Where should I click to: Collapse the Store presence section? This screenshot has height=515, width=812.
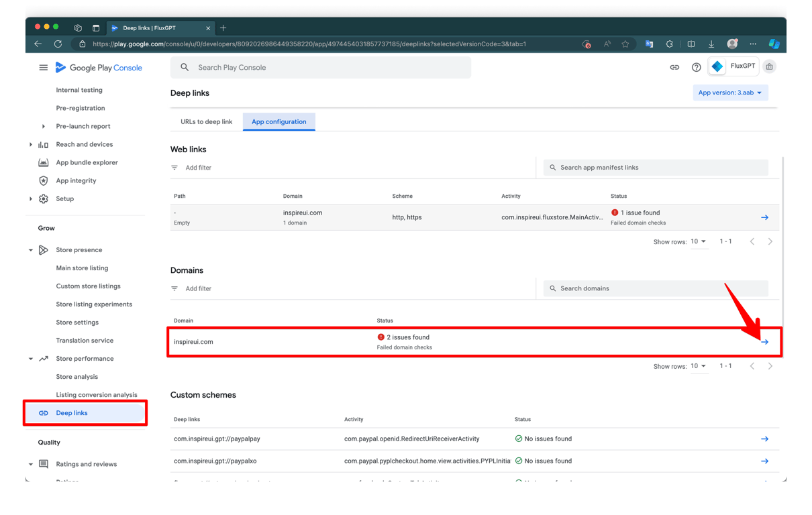(x=30, y=250)
